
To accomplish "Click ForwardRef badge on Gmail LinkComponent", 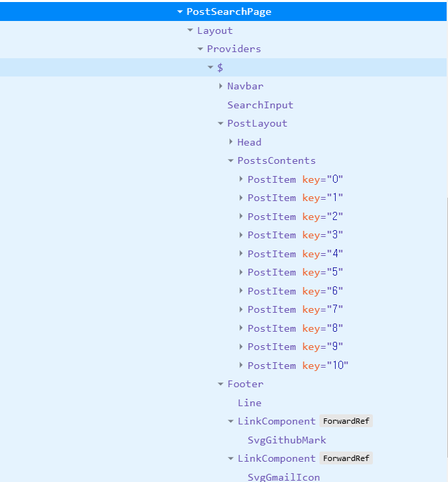I will point(346,458).
